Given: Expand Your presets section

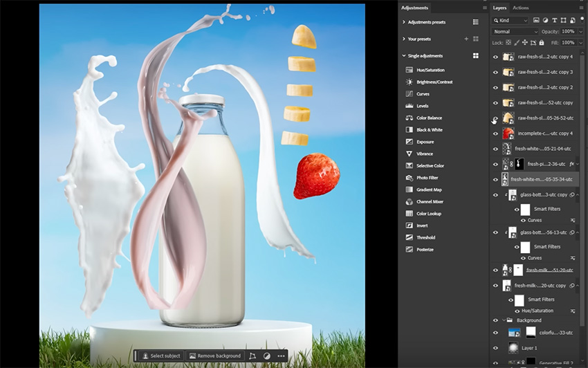Looking at the screenshot, I should (403, 39).
